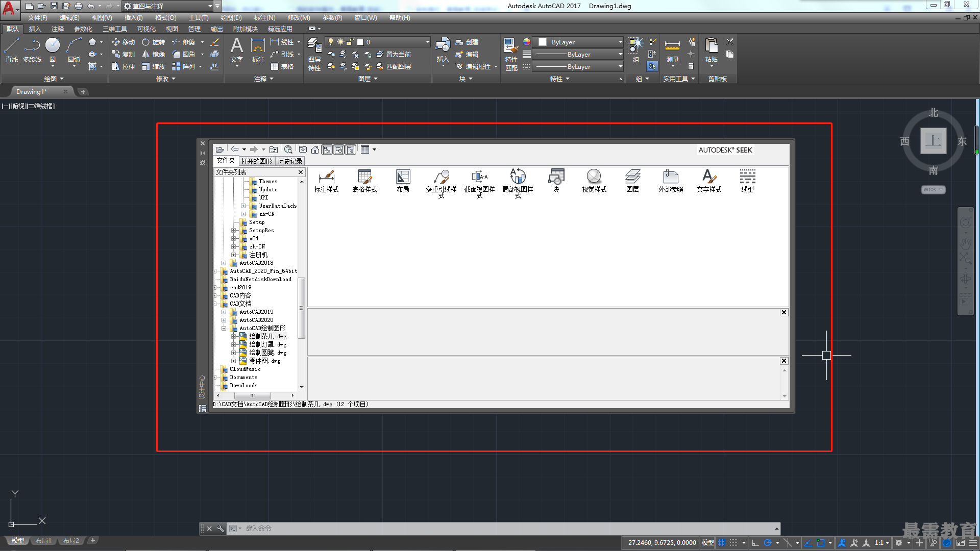Open 标注样式 in Design Center content
Image resolution: width=980 pixels, height=551 pixels.
(x=326, y=181)
